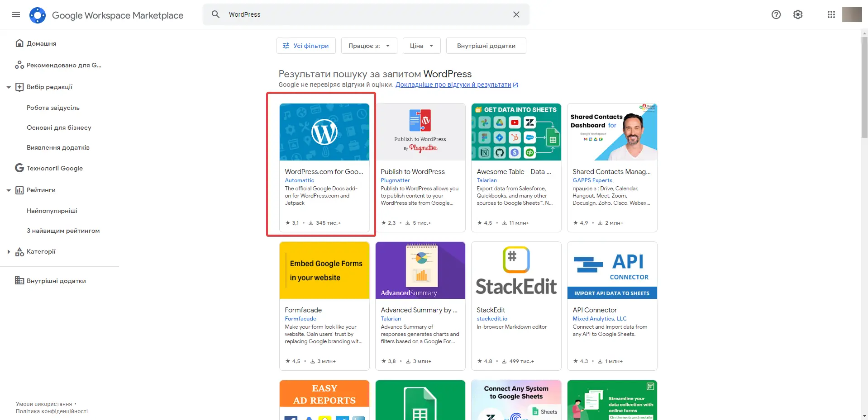The image size is (868, 420).
Task: Open the green spreadsheet icon card
Action: pos(420,400)
